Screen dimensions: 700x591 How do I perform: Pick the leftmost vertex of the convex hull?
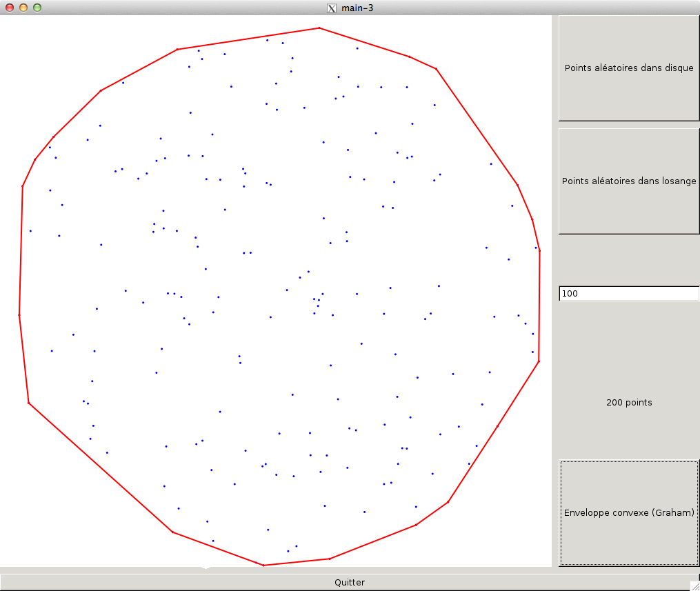click(x=19, y=315)
